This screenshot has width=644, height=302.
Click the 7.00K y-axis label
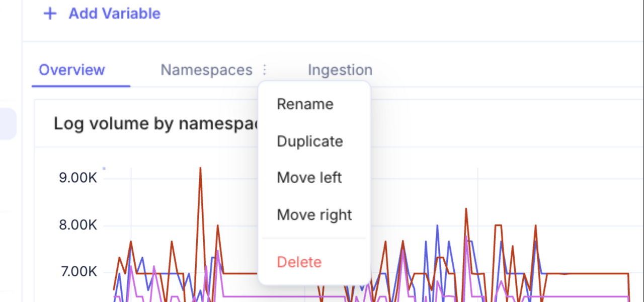tap(78, 272)
